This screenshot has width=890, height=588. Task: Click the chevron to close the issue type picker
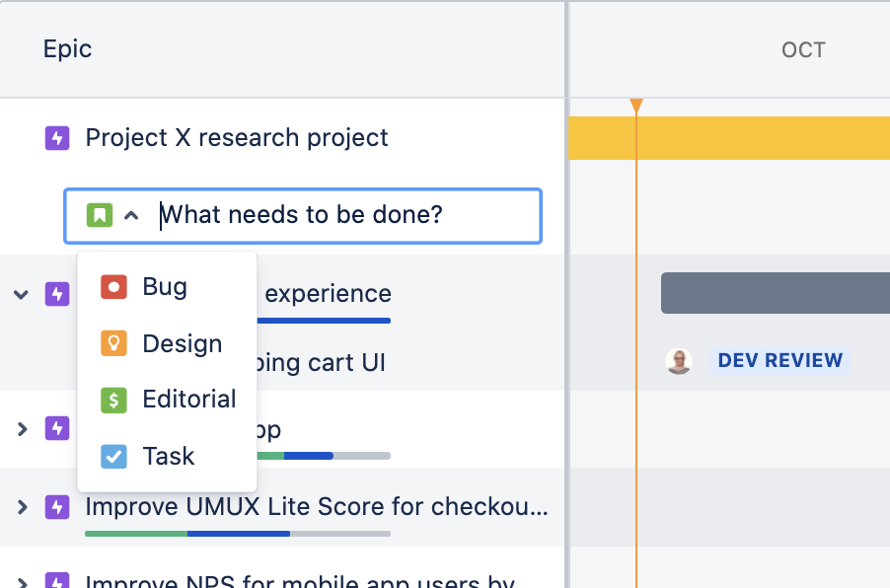coord(129,214)
